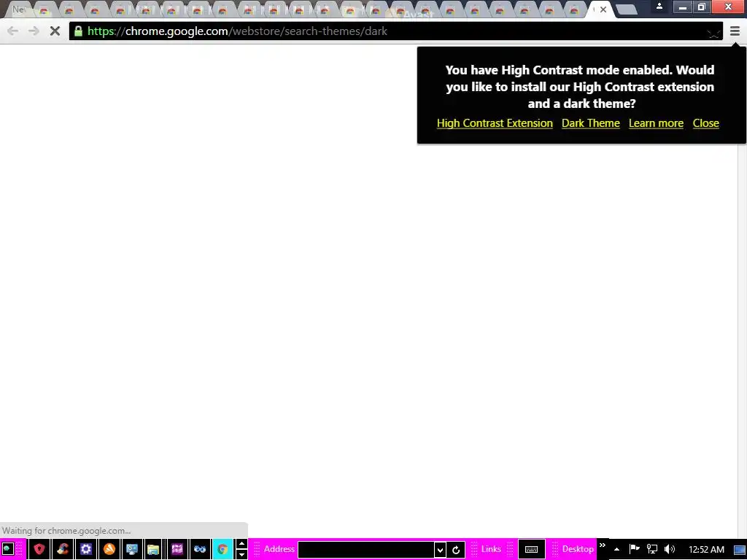Screen dimensions: 747x560
Task: Install the High Contrast Extension link
Action: tap(495, 123)
